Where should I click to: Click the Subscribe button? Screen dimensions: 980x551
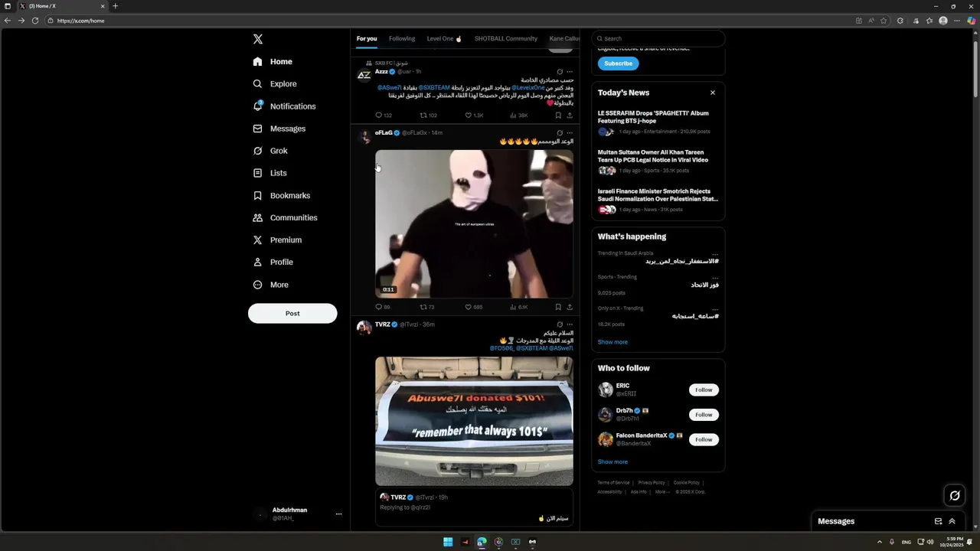pyautogui.click(x=618, y=64)
